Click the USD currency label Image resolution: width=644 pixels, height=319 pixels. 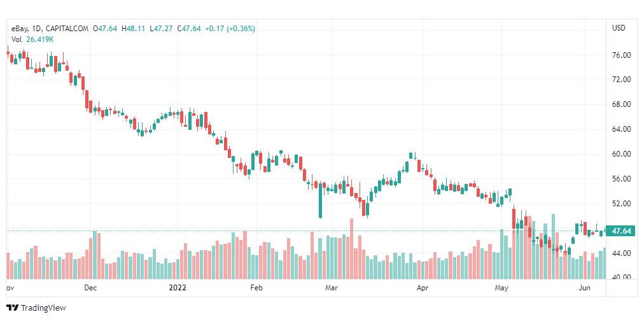pyautogui.click(x=619, y=28)
